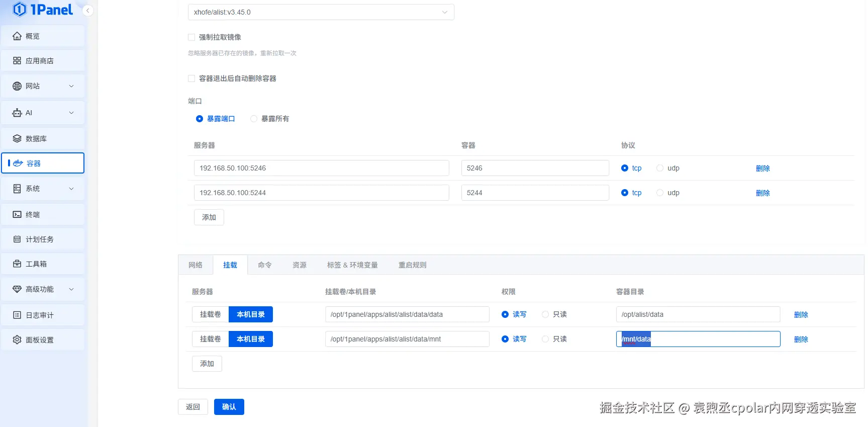
Task: Focus the container port 5246 field
Action: [x=535, y=168]
